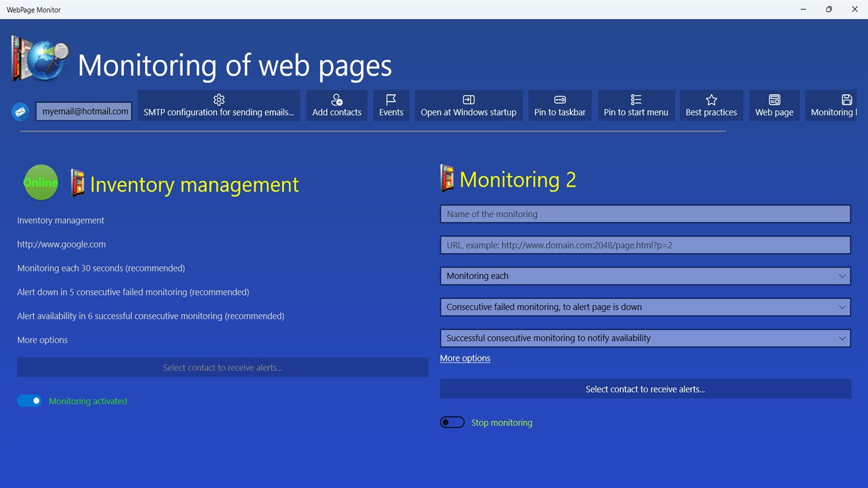Click the Monitoring of web pages title
The image size is (868, 488).
(x=235, y=65)
